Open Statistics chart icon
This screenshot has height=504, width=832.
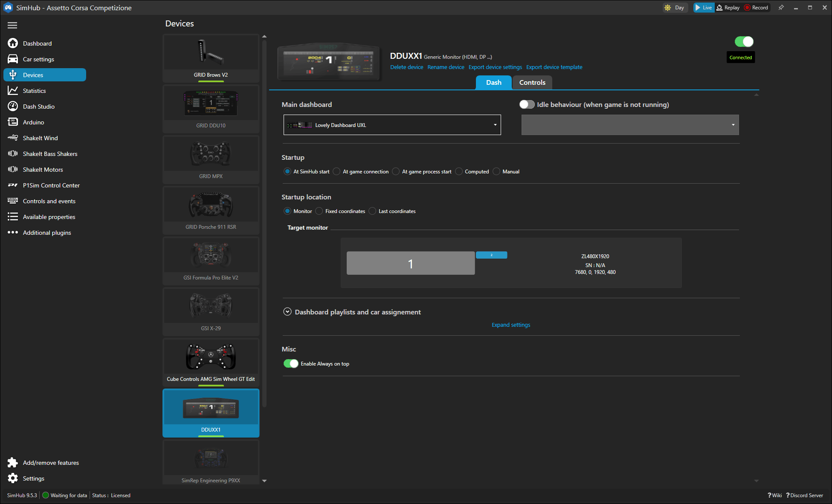click(13, 91)
